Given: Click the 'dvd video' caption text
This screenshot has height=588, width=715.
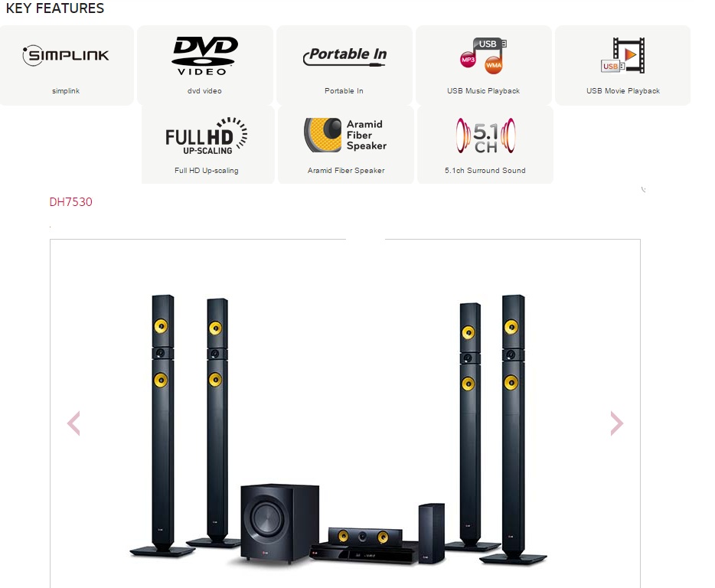Looking at the screenshot, I should coord(204,91).
